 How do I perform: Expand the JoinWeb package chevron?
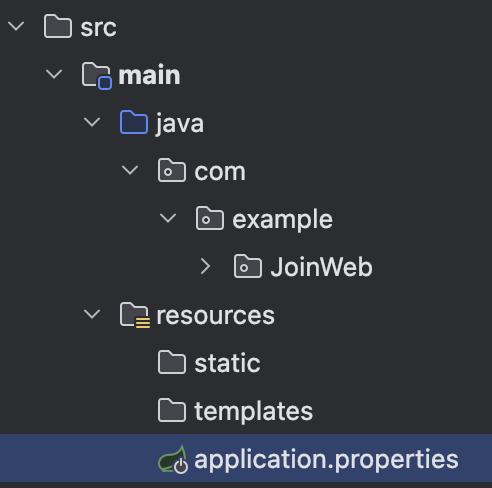point(206,267)
